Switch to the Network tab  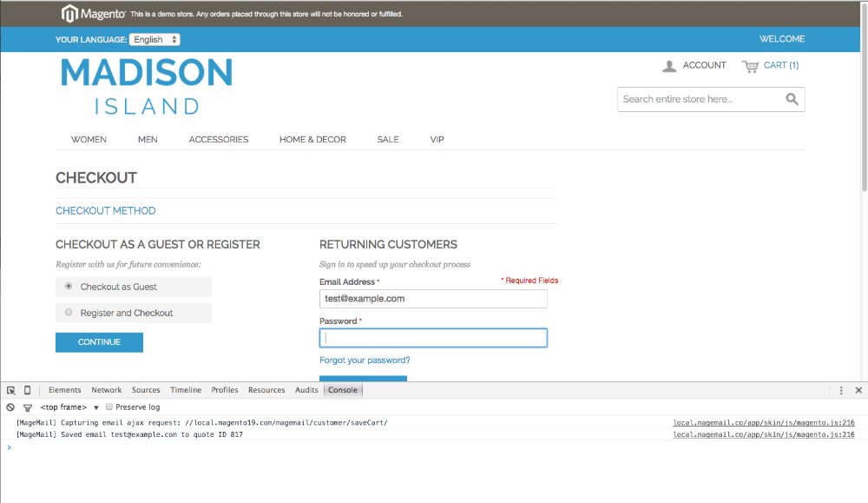pyautogui.click(x=107, y=390)
